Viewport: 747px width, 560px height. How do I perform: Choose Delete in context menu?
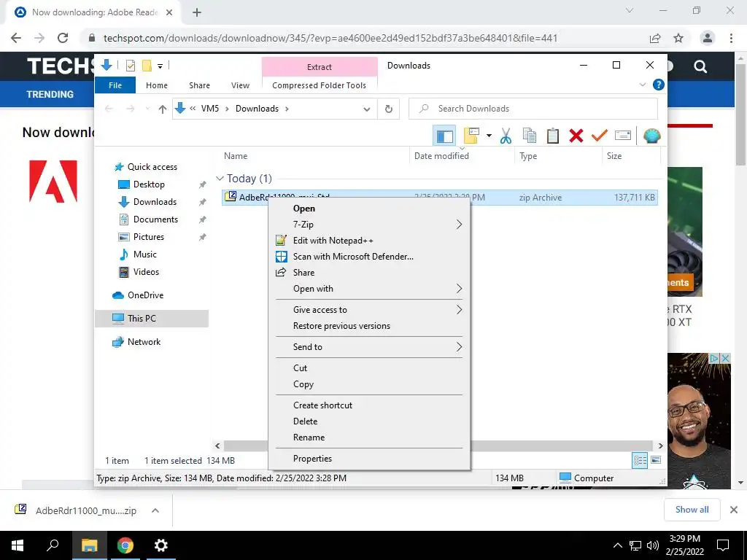(x=370, y=421)
